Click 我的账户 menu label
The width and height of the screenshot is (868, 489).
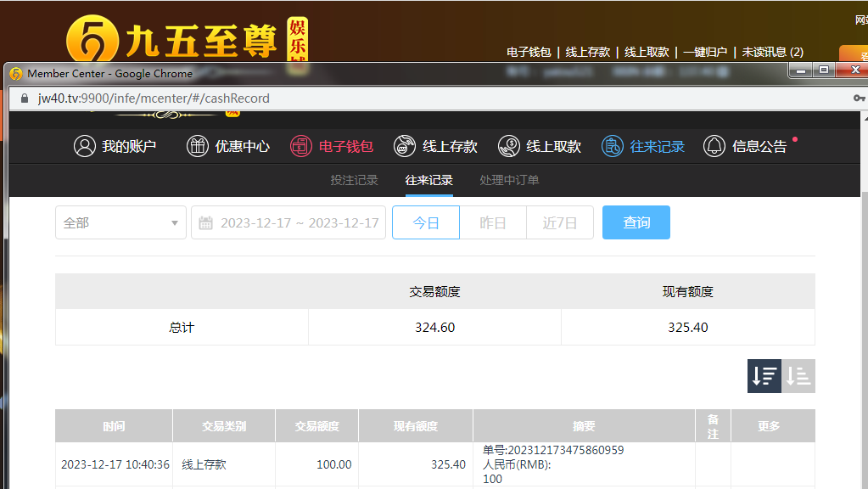click(x=129, y=146)
